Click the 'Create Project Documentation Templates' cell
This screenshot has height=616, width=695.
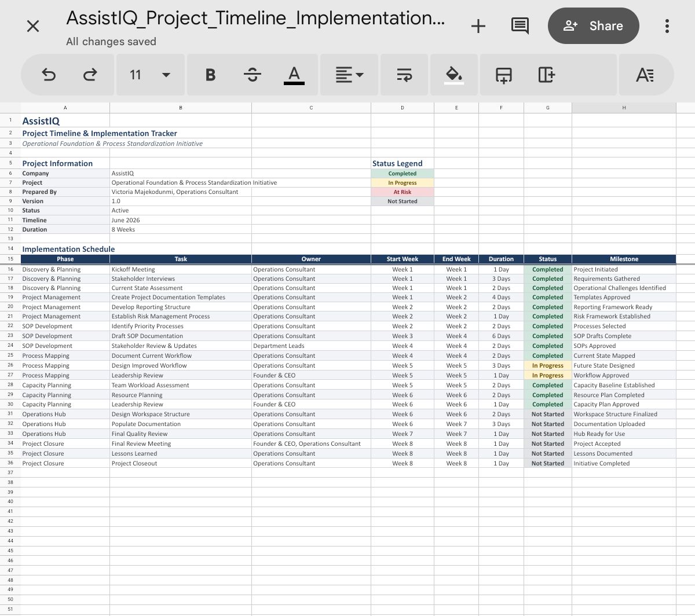click(x=181, y=297)
